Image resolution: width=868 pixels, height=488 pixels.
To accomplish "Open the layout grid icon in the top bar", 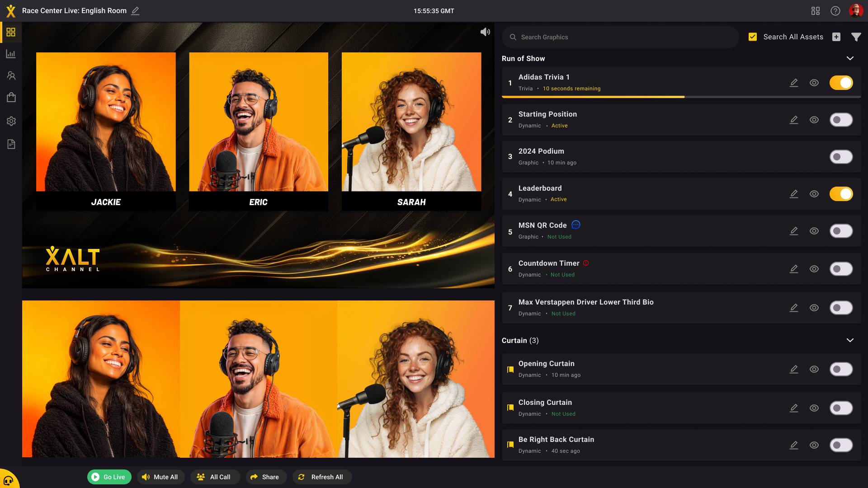I will tap(816, 10).
